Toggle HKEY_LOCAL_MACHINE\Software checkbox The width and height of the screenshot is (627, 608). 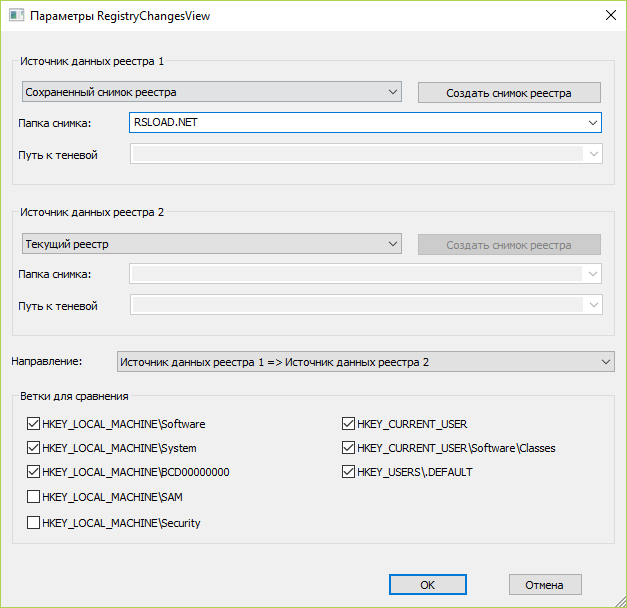point(34,424)
